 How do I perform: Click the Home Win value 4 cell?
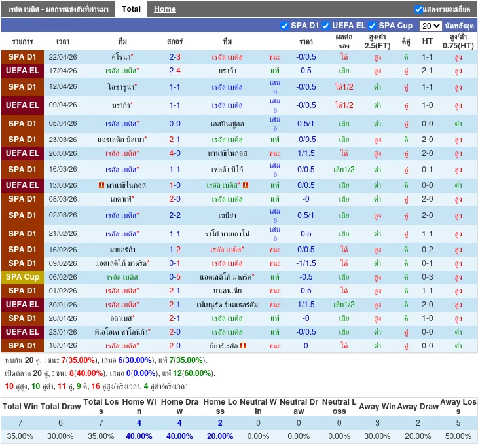(x=139, y=423)
